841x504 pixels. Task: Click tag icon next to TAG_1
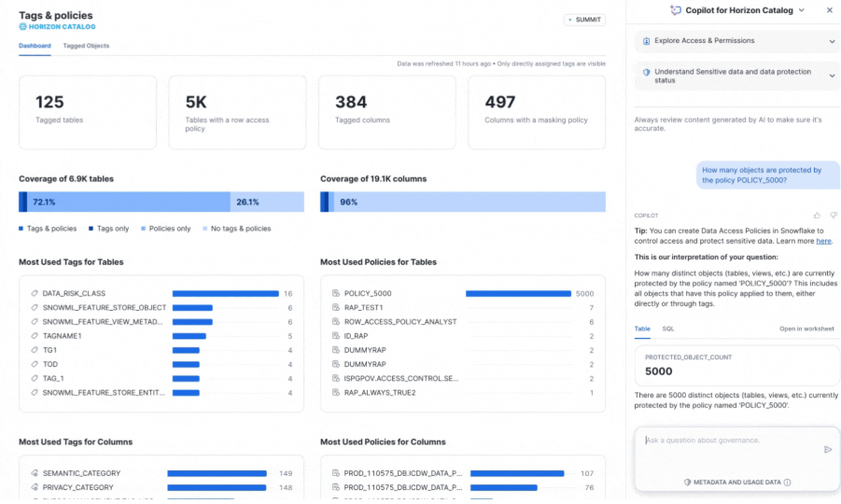click(x=35, y=378)
